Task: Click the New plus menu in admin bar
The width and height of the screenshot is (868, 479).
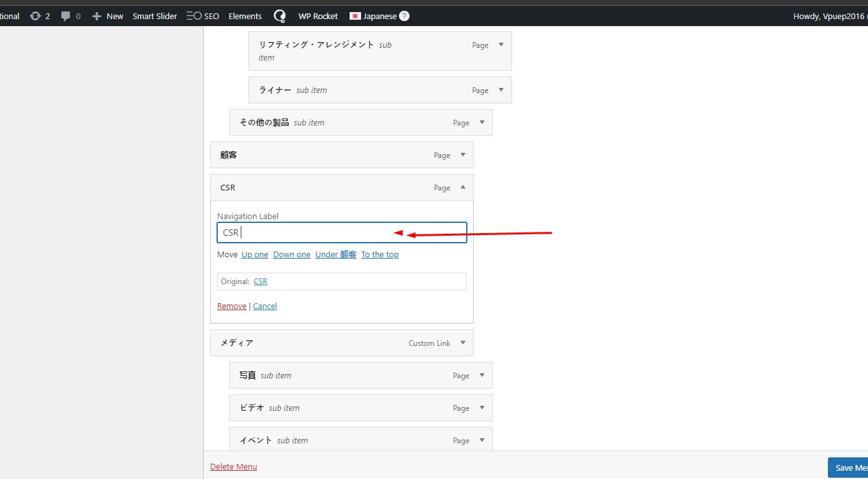Action: 108,16
